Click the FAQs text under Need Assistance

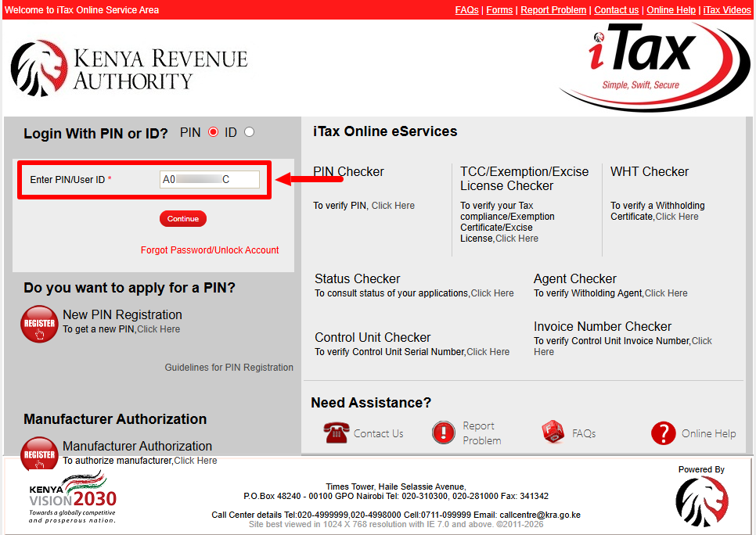click(x=584, y=433)
